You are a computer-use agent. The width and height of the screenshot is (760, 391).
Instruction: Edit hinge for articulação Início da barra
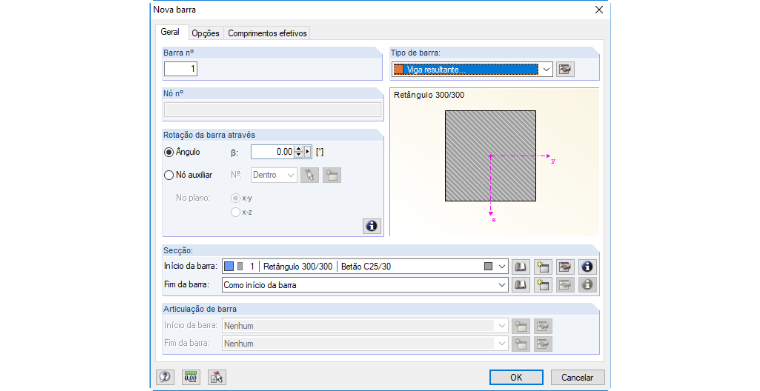(x=543, y=326)
